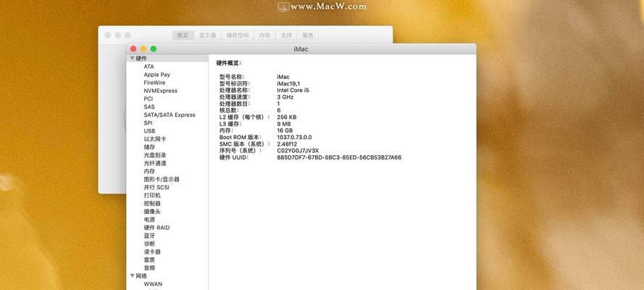
Task: Select the 网络 network category header
Action: [x=141, y=275]
